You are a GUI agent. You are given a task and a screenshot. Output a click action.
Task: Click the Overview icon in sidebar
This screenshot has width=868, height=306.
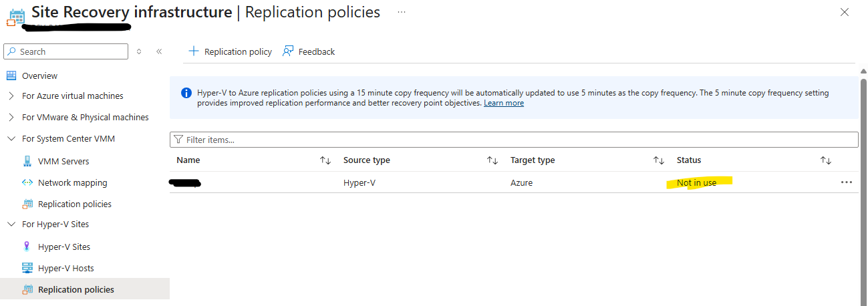click(11, 75)
